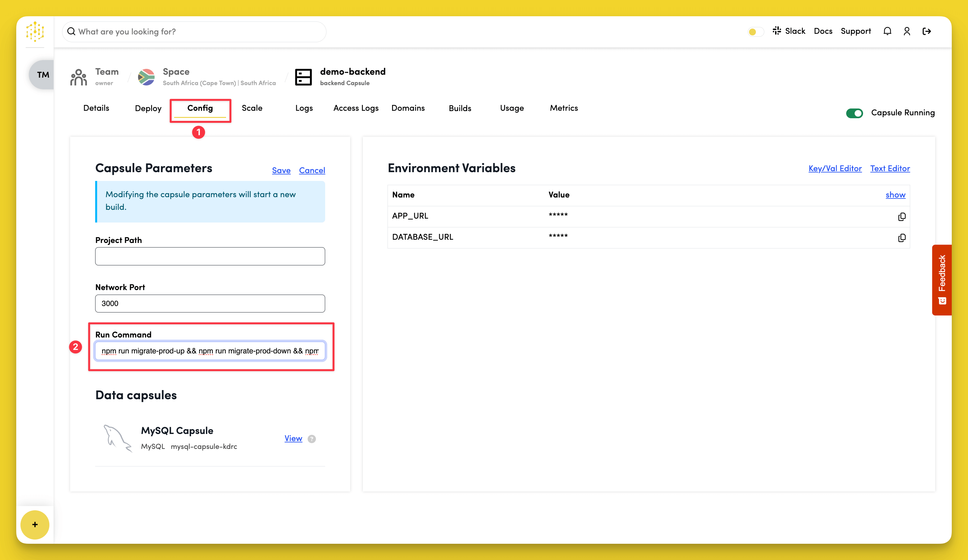Open the user profile icon
Viewport: 968px width, 560px height.
907,31
